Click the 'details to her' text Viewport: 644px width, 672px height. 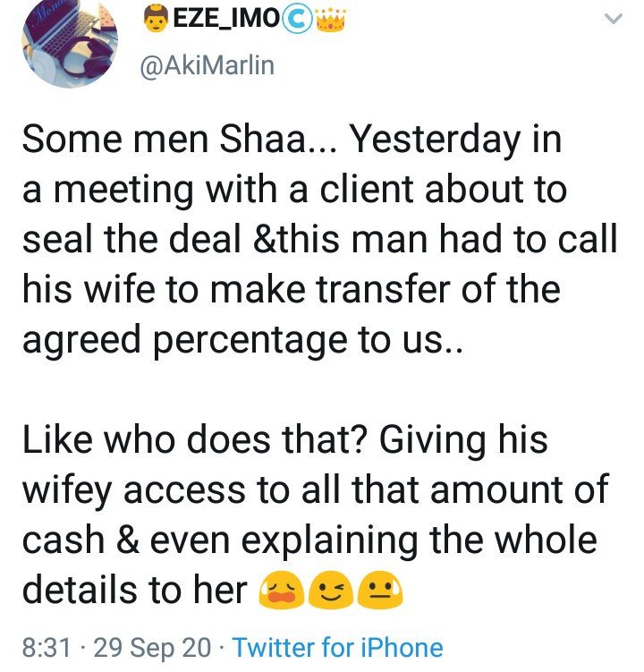click(135, 590)
